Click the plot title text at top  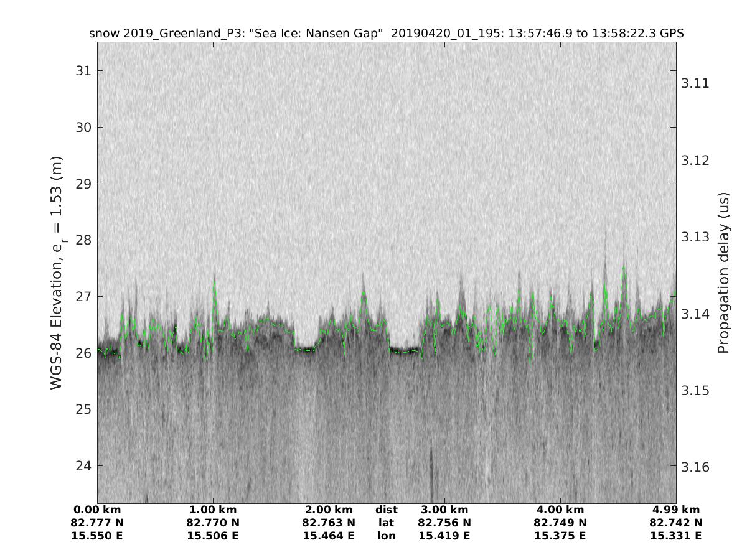click(386, 34)
